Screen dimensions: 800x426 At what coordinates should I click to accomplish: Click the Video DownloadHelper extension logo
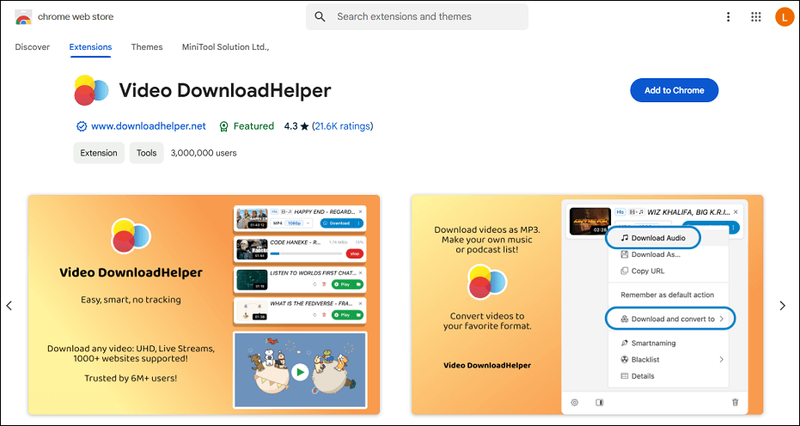tap(91, 90)
